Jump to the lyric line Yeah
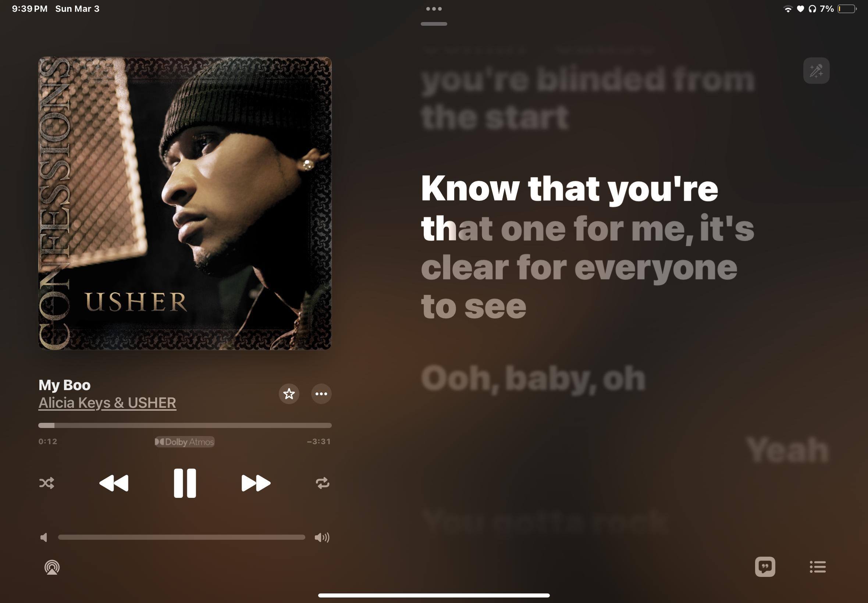 click(x=787, y=450)
